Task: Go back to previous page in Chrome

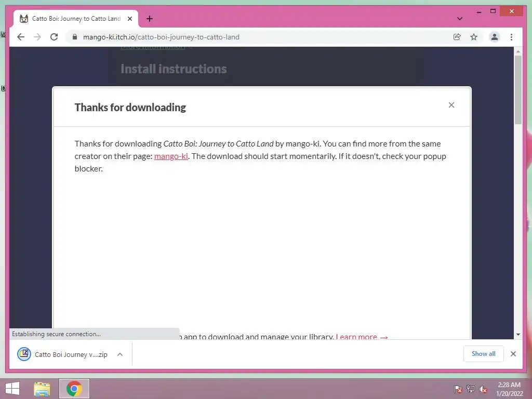Action: [x=21, y=37]
